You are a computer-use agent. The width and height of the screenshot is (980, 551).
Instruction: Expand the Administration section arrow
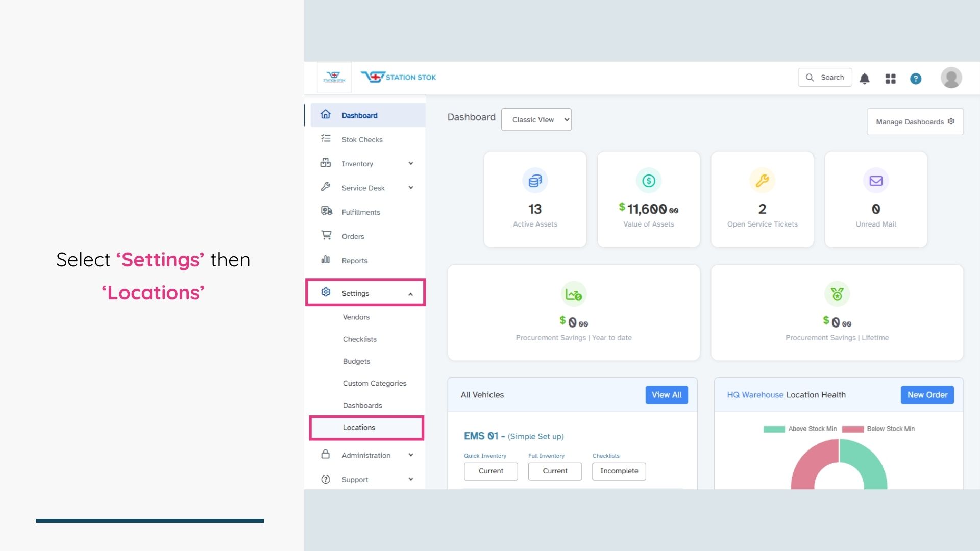[411, 455]
